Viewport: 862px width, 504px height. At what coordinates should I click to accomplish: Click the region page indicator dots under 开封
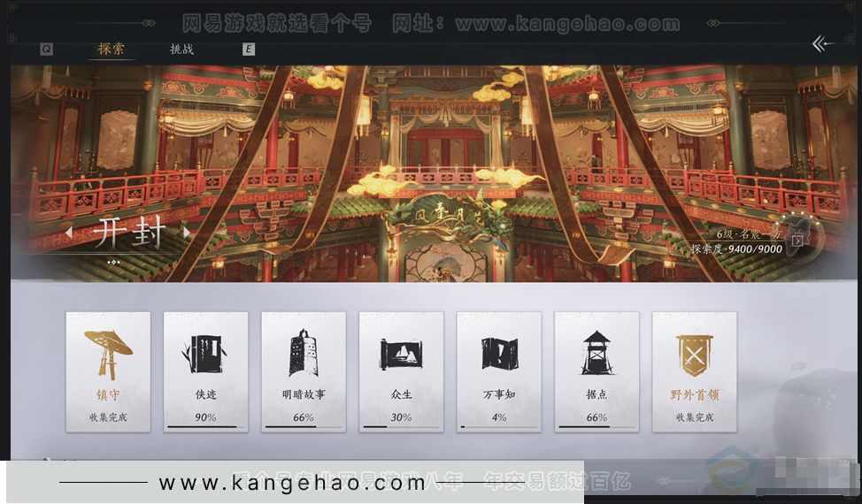pos(113,263)
